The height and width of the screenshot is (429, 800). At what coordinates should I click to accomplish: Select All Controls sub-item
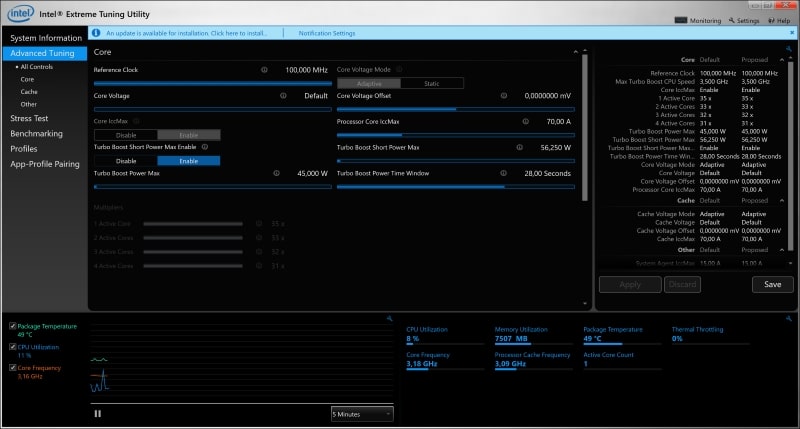click(x=36, y=67)
